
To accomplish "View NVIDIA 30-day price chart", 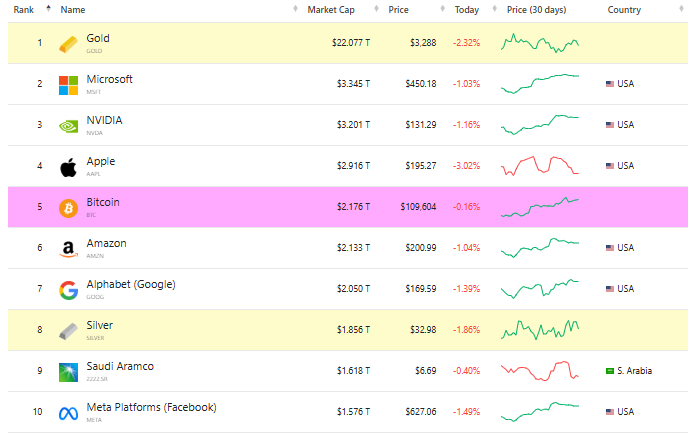I will tap(540, 125).
